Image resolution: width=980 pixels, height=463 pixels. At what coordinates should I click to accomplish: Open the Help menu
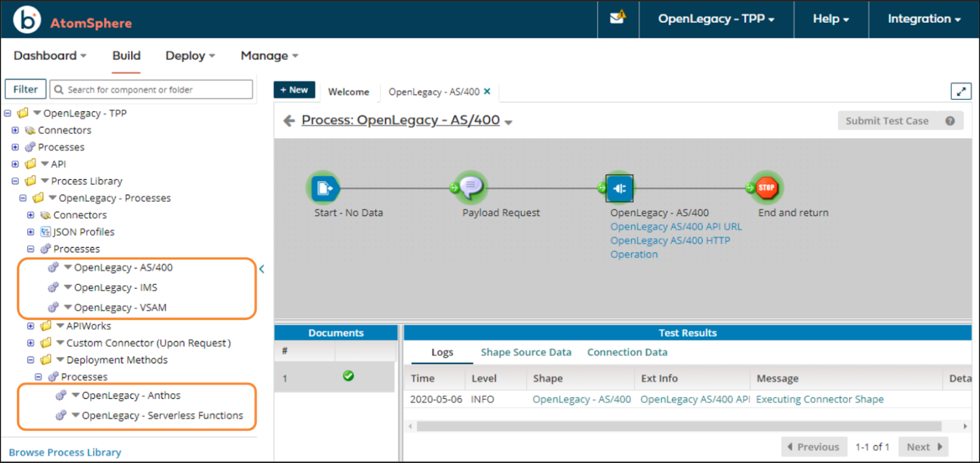coord(831,19)
